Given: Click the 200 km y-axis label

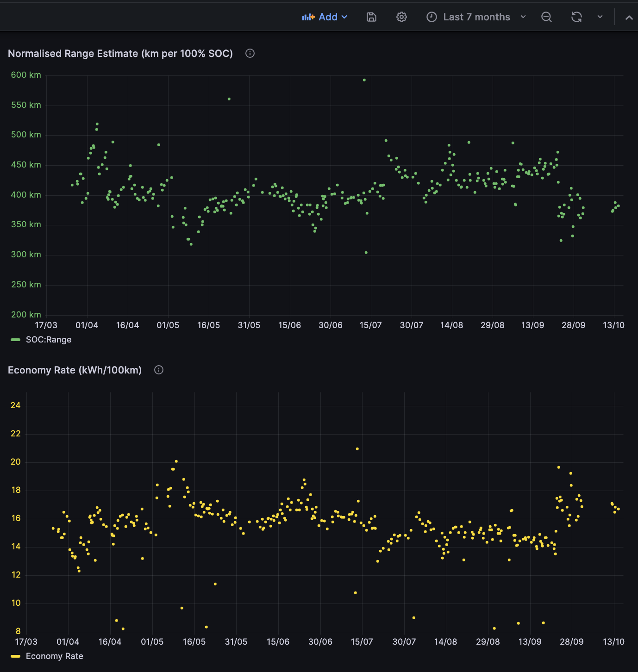Looking at the screenshot, I should point(26,315).
